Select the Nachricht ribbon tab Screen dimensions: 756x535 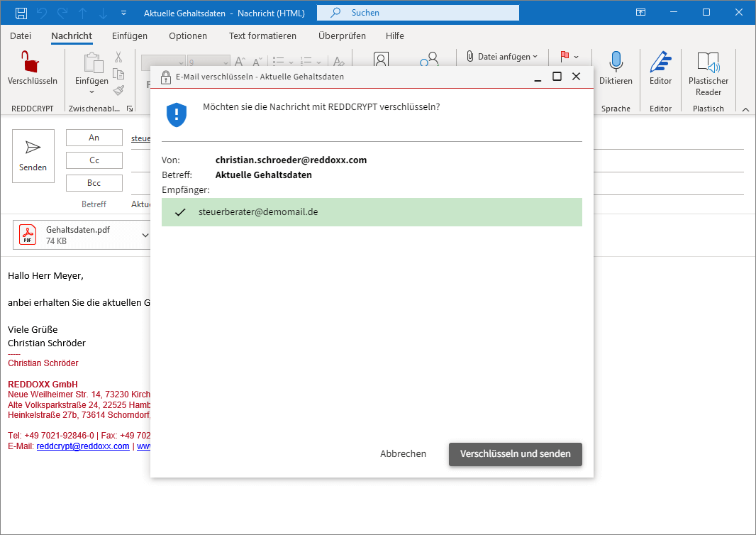pyautogui.click(x=72, y=35)
